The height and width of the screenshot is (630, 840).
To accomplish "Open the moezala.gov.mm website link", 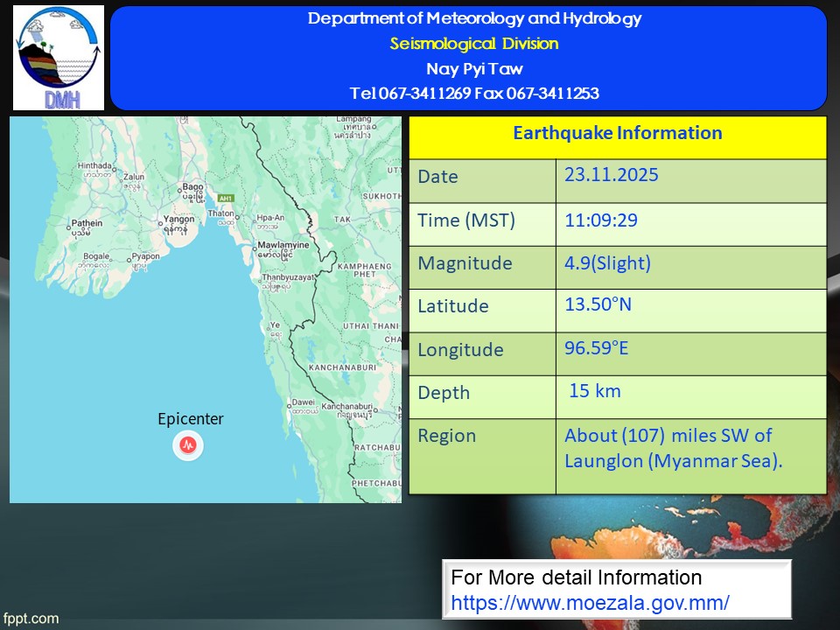I will [590, 603].
